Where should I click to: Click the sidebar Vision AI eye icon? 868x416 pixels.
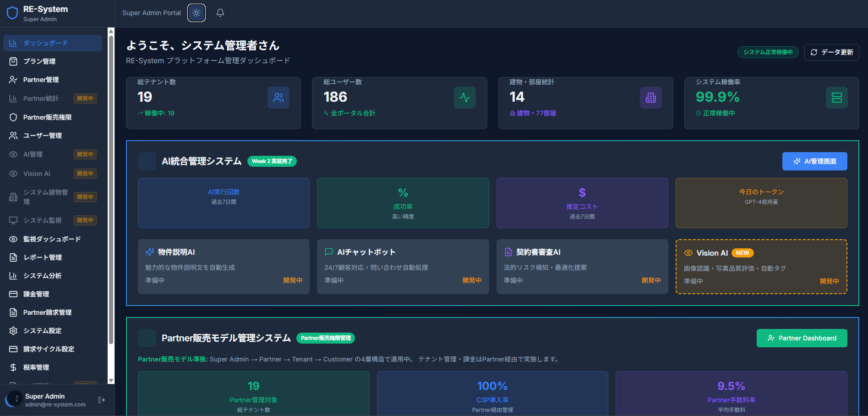[13, 174]
